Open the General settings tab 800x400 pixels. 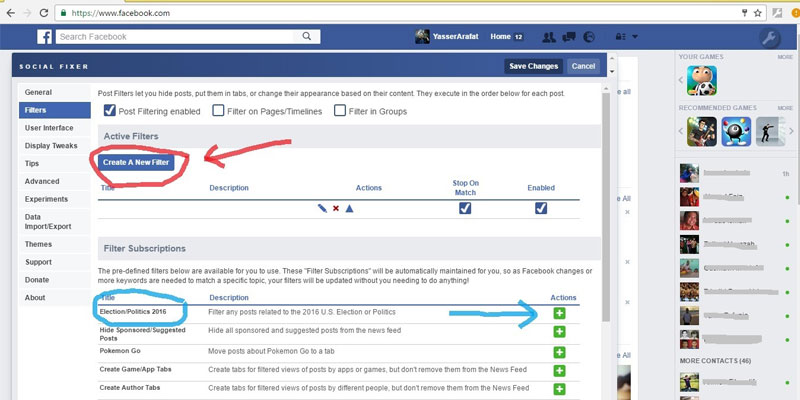point(55,92)
